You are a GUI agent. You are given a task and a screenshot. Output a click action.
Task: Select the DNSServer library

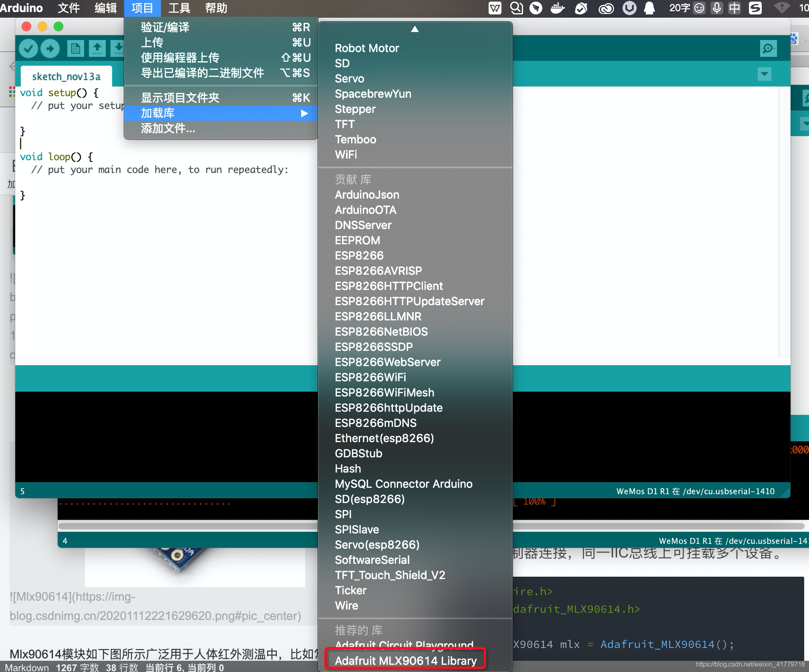pyautogui.click(x=415, y=225)
